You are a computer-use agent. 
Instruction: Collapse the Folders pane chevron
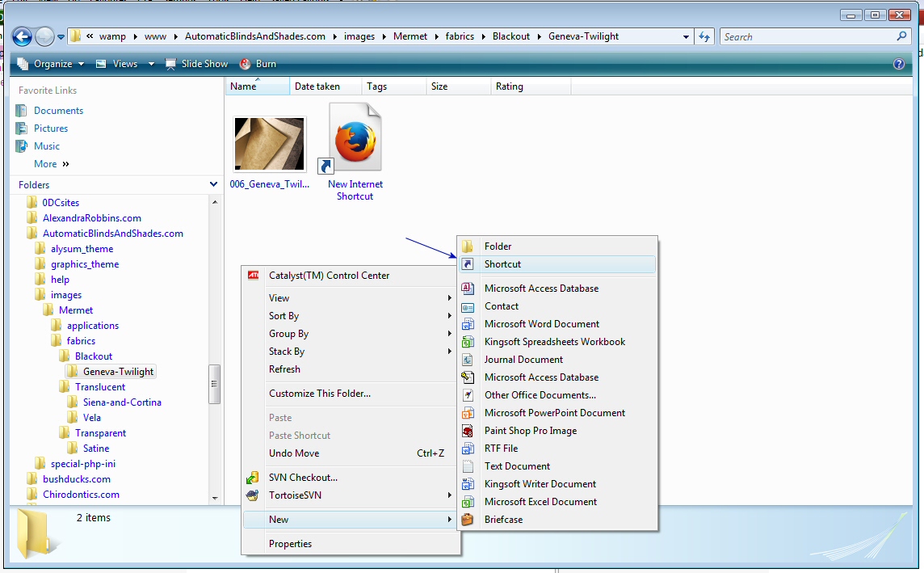(213, 184)
